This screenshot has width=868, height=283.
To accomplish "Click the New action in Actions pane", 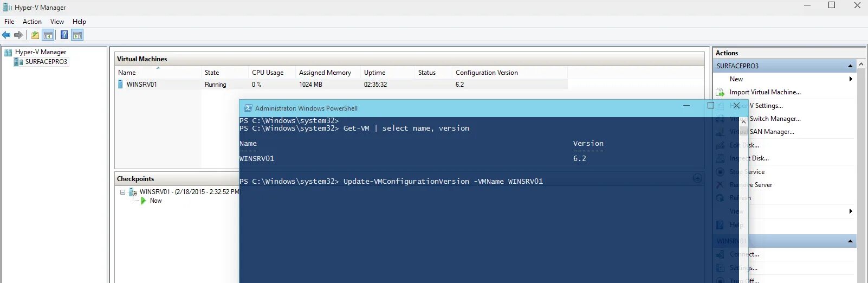I will (736, 79).
